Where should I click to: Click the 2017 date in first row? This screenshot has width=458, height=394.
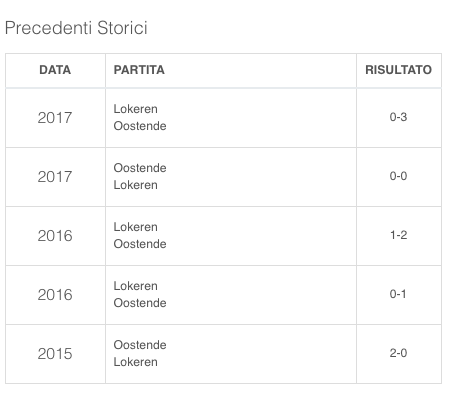[x=55, y=118]
